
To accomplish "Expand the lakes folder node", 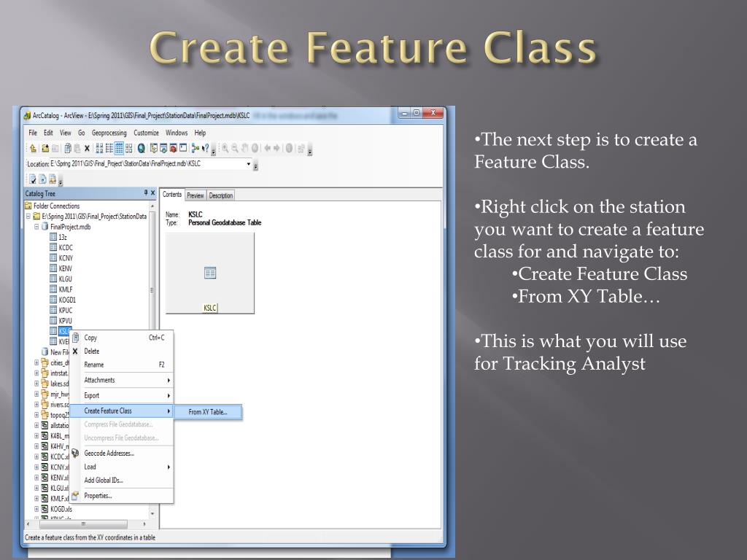I will pyautogui.click(x=36, y=384).
